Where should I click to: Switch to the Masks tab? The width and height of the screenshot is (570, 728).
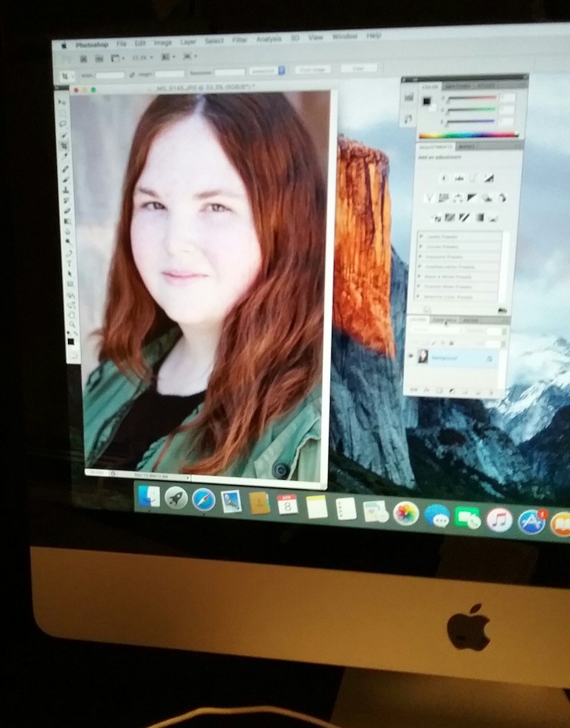click(x=466, y=147)
